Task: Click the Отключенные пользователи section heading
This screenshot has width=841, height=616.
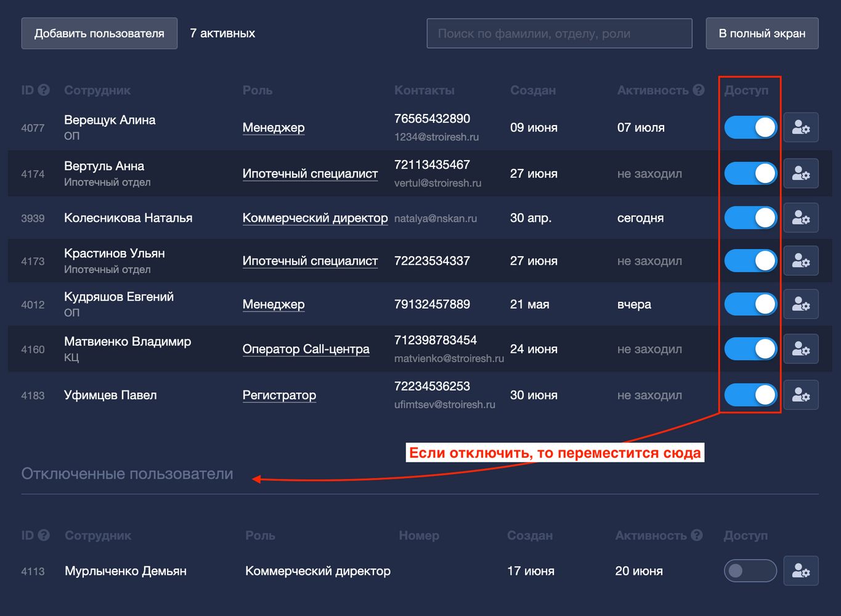Action: pos(127,474)
